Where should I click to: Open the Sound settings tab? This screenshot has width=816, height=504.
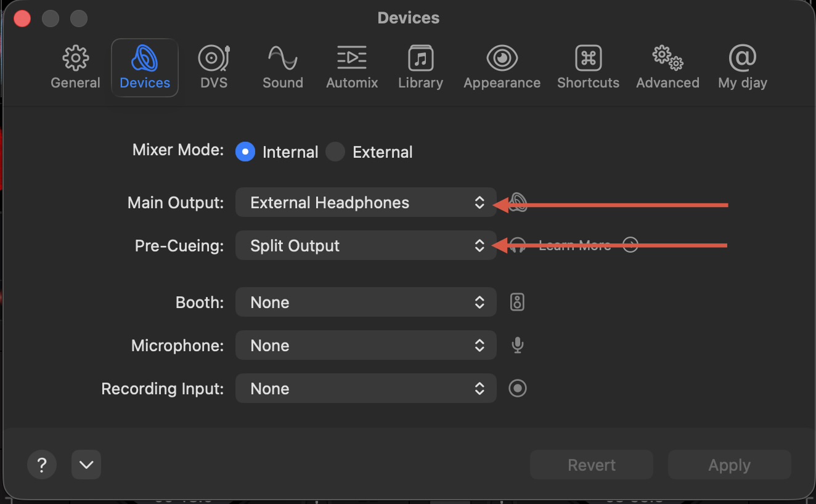click(282, 67)
